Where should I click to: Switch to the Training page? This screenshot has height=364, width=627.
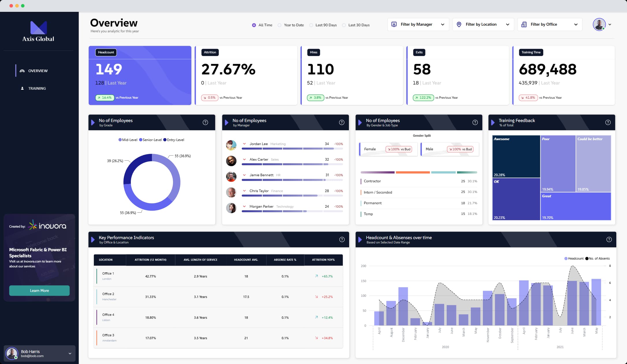coord(37,88)
